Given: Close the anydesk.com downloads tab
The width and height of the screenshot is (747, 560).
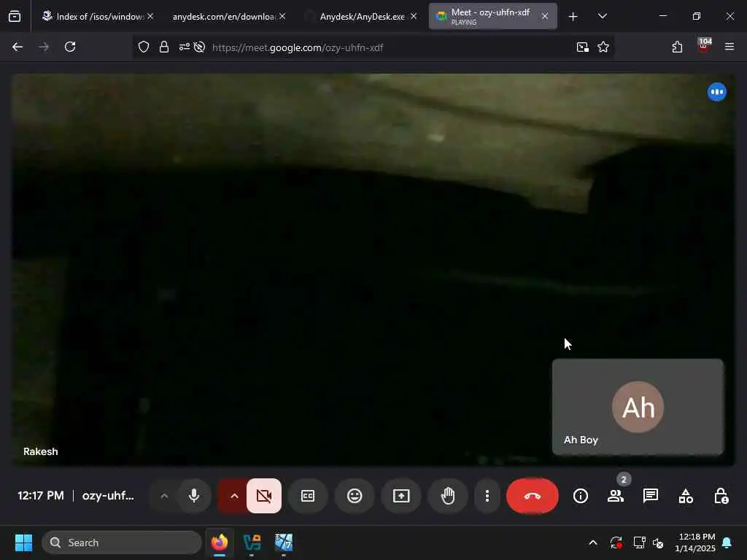Looking at the screenshot, I should click(x=282, y=16).
